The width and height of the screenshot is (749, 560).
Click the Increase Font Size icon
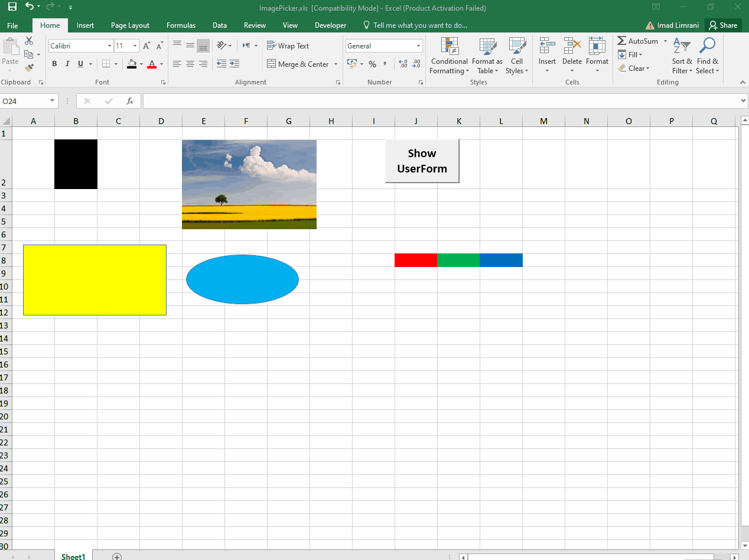(147, 46)
